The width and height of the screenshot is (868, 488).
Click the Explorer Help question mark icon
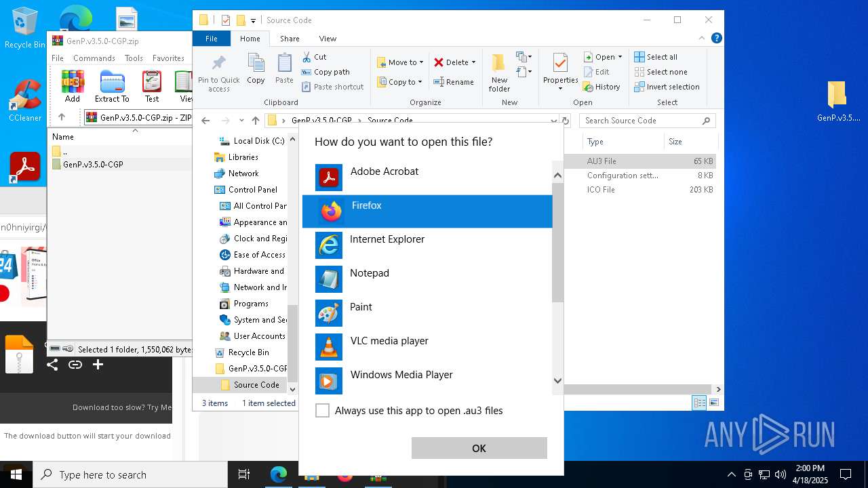click(716, 39)
